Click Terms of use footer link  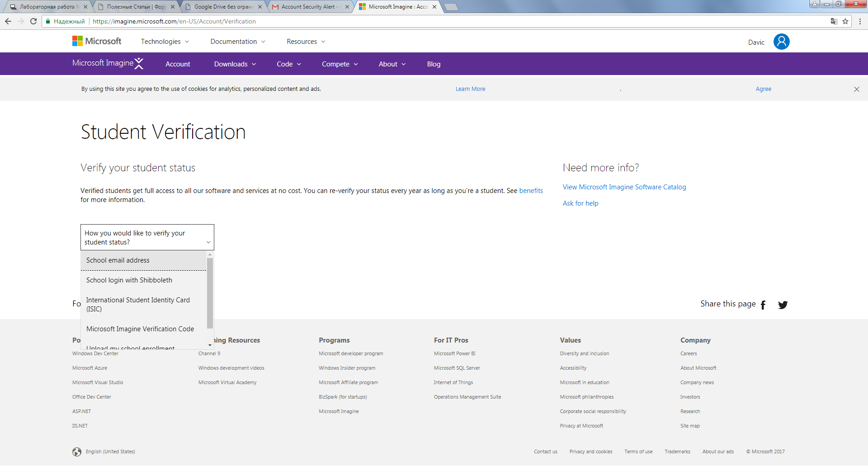click(x=638, y=451)
